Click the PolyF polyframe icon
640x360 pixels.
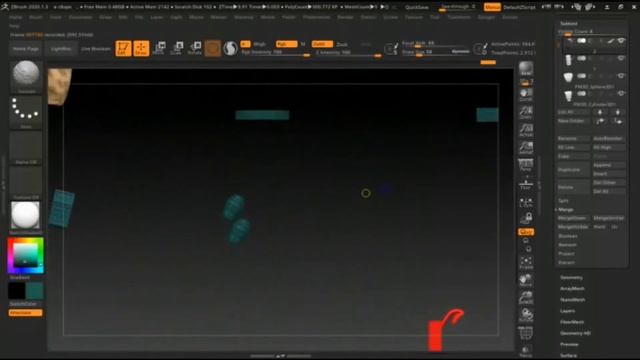pos(526,333)
